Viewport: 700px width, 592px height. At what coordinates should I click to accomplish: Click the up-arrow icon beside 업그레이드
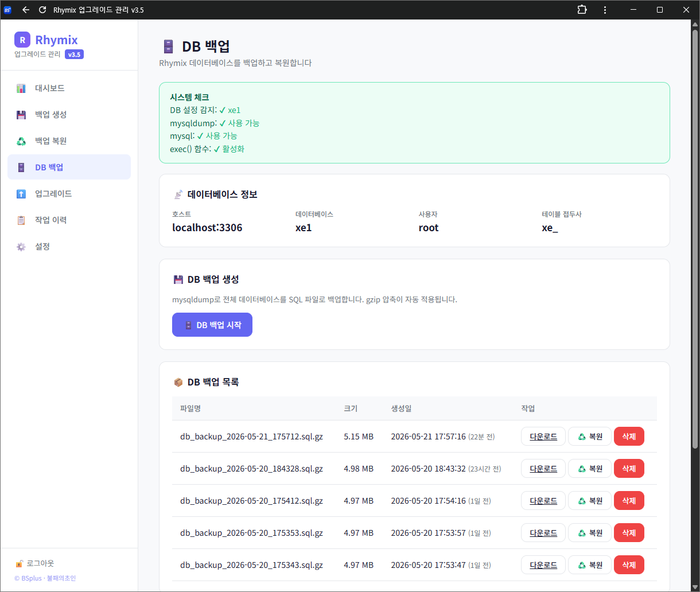pyautogui.click(x=21, y=194)
